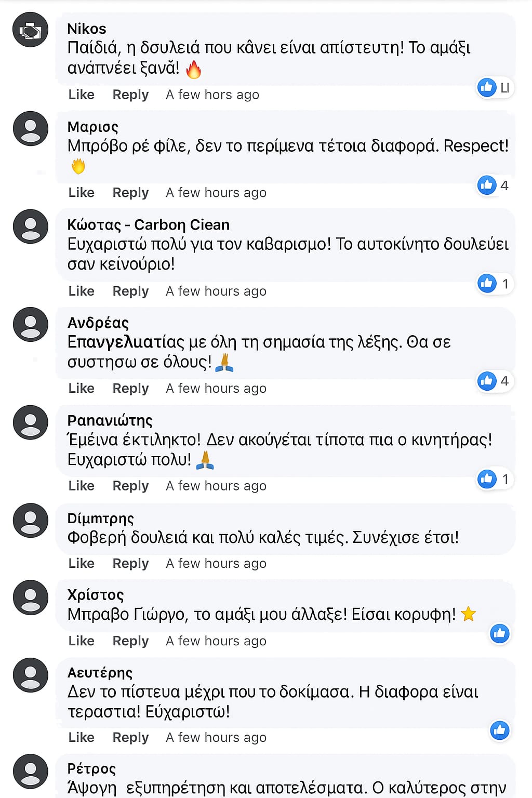Open Κώστας - Carbon Clean profile name

(149, 225)
